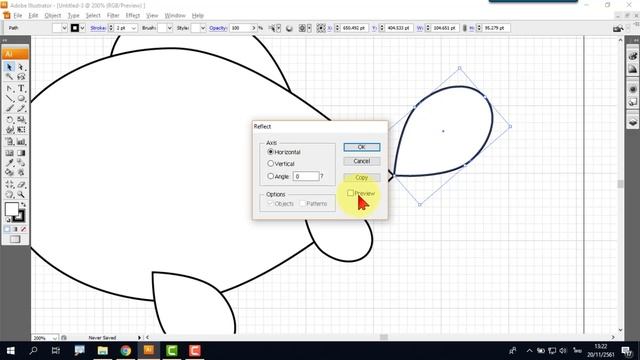Click the Copy button in Reflect dialog
Viewport: 640px width, 360px height.
(362, 178)
